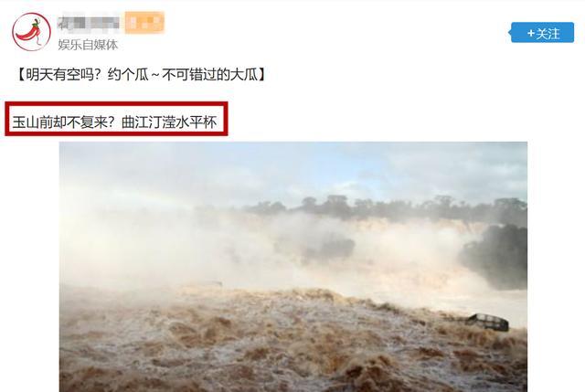This screenshot has height=392, width=585.
Task: Open the blurred username profile link
Action: tap(89, 23)
